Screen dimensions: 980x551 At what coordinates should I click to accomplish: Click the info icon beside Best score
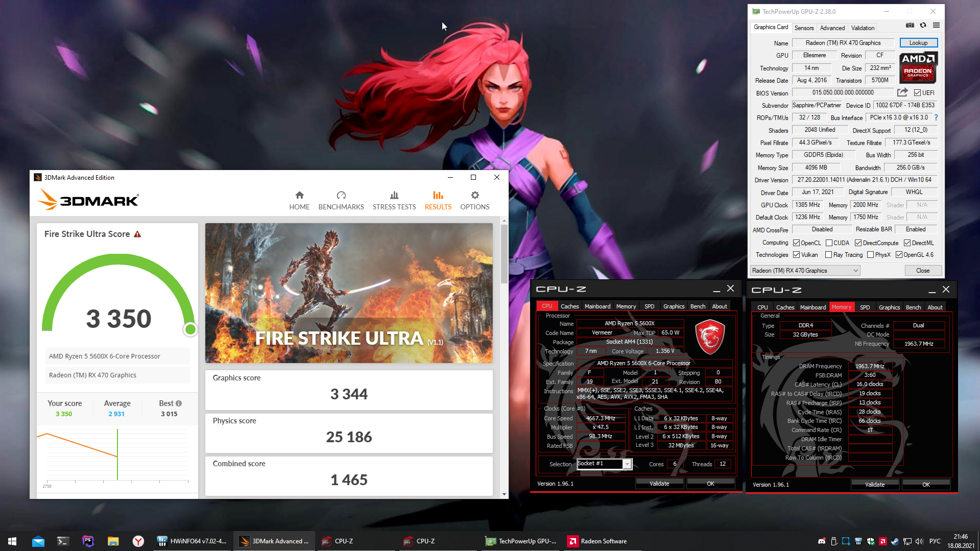pyautogui.click(x=179, y=403)
